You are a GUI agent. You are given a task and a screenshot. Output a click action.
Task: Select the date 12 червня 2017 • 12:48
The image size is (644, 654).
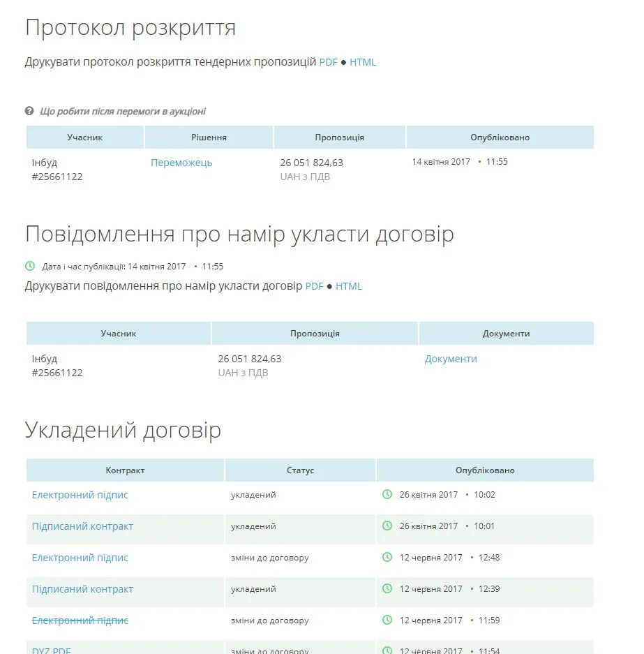point(449,558)
